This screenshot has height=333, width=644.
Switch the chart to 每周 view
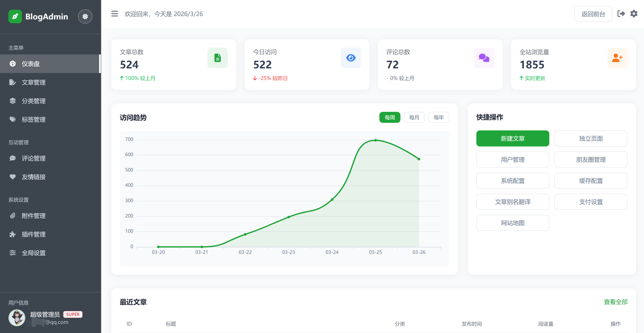[x=389, y=117]
